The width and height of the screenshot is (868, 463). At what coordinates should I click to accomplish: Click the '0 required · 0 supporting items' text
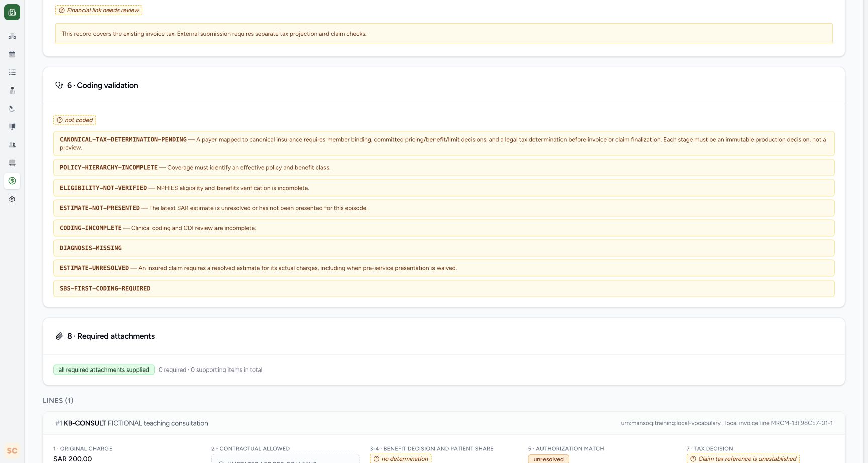210,370
